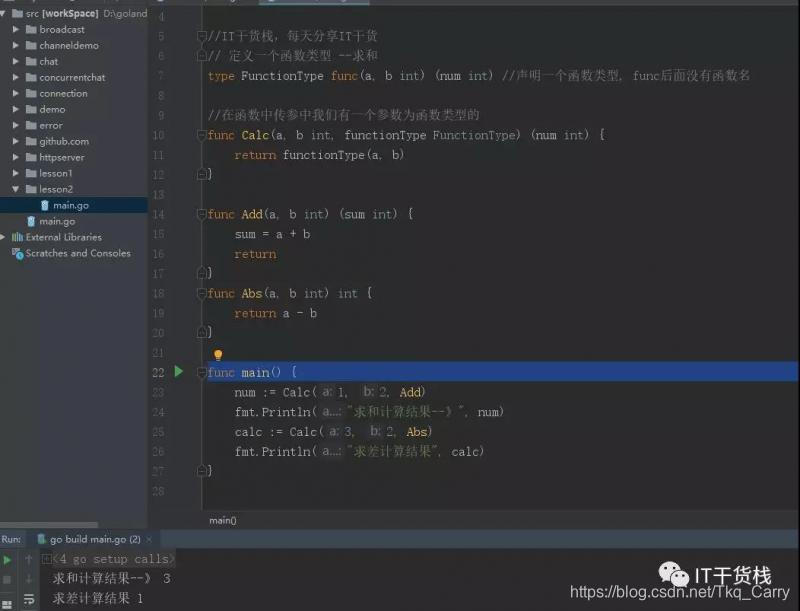Rerun the build with the green arrow
The height and width of the screenshot is (611, 800).
(7, 560)
